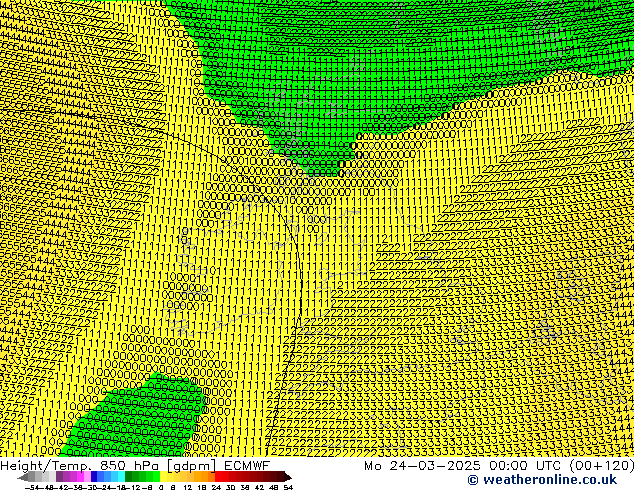Click the dark maroon right arrow end of the legend
Viewport: 634px width, 490px height.
click(288, 477)
